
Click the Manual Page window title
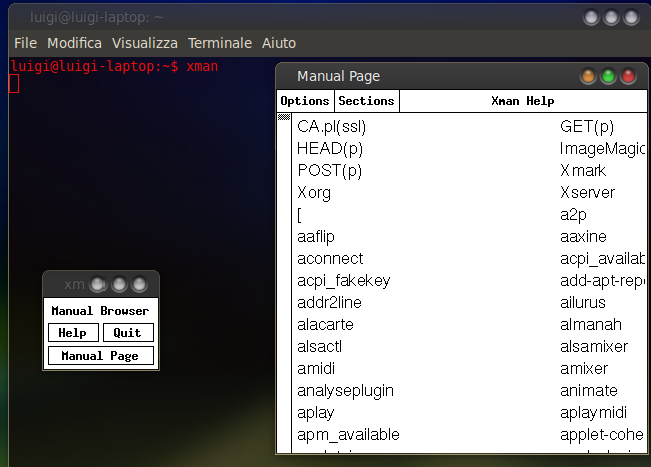click(338, 76)
